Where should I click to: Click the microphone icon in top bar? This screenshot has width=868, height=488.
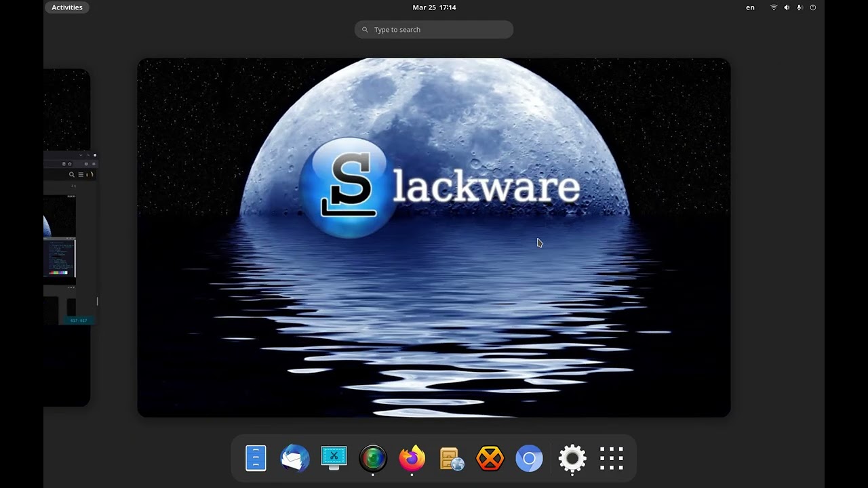pyautogui.click(x=800, y=7)
